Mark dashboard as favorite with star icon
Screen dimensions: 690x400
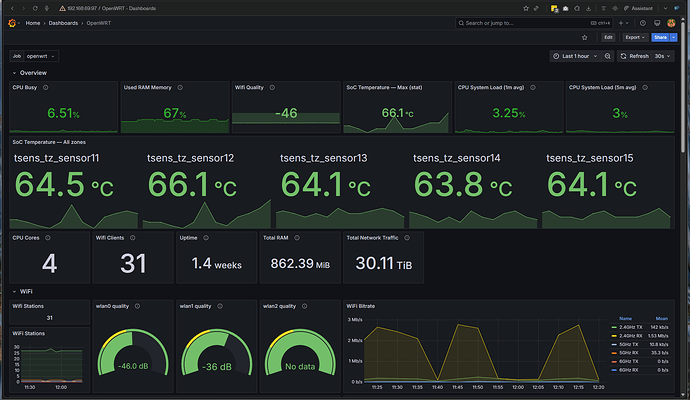tap(584, 37)
